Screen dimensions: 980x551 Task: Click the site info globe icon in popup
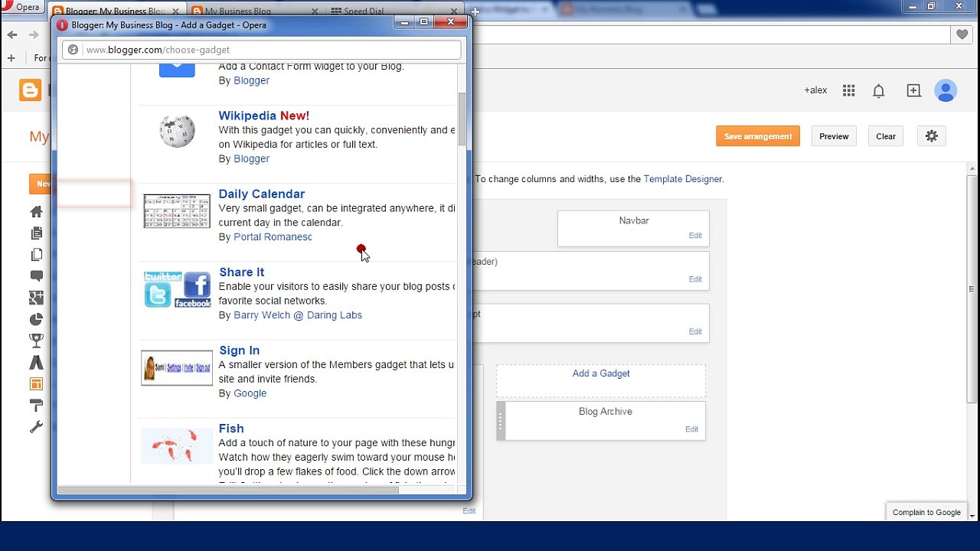click(73, 50)
